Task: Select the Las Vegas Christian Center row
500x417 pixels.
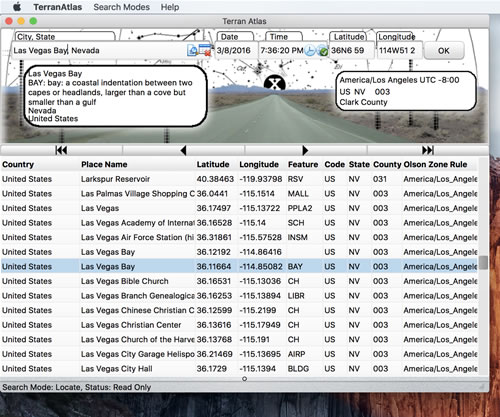Action: click(239, 325)
